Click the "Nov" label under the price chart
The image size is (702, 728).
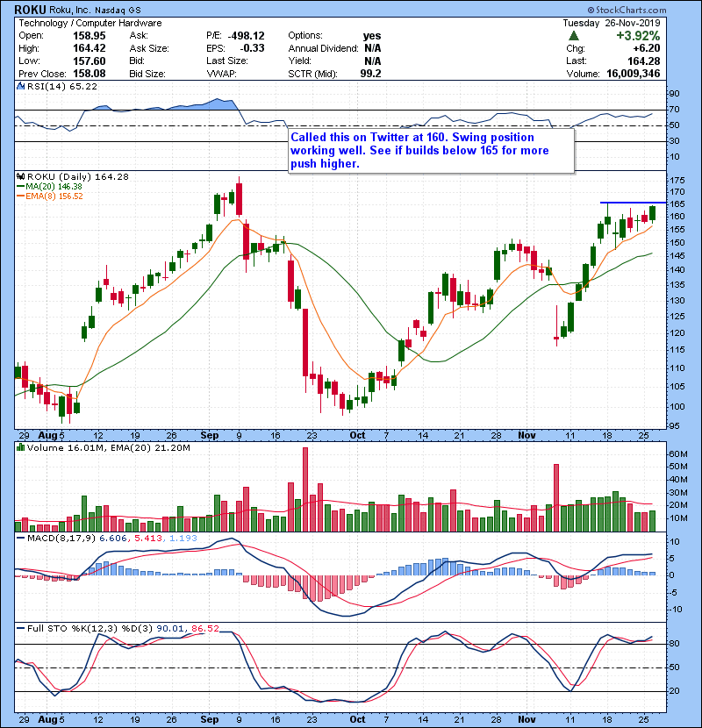[x=526, y=436]
